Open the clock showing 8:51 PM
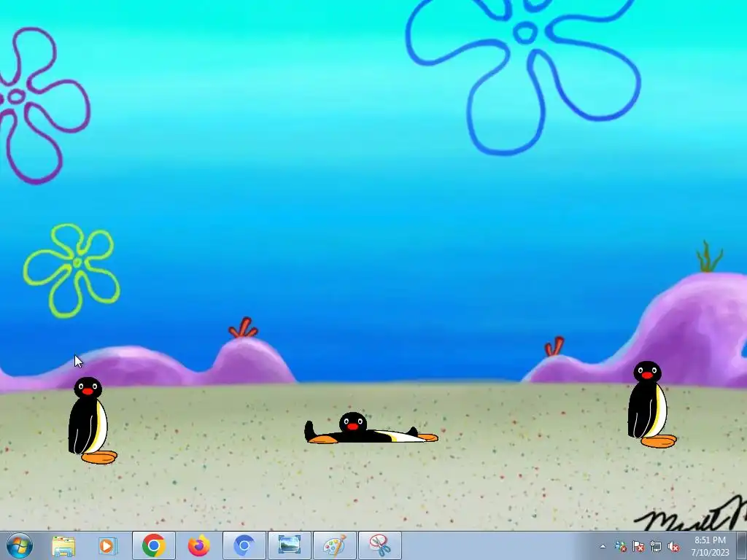 tap(710, 545)
